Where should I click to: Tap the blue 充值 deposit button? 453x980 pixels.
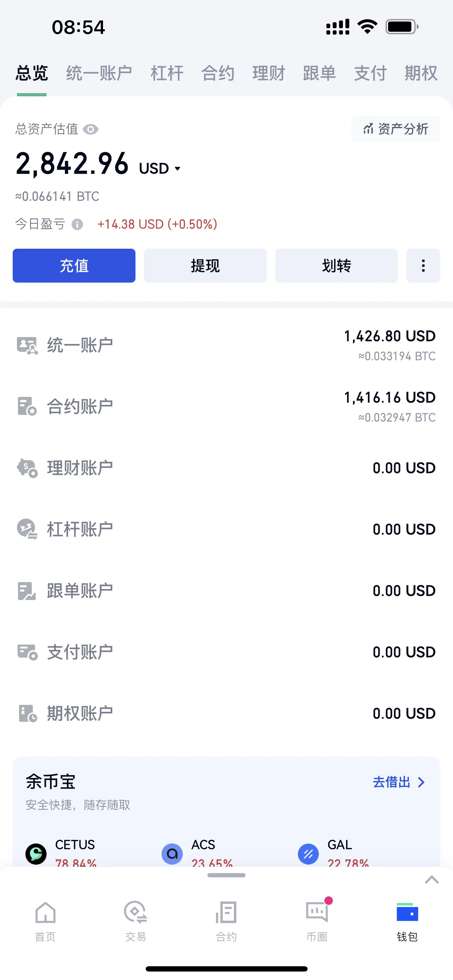(74, 266)
